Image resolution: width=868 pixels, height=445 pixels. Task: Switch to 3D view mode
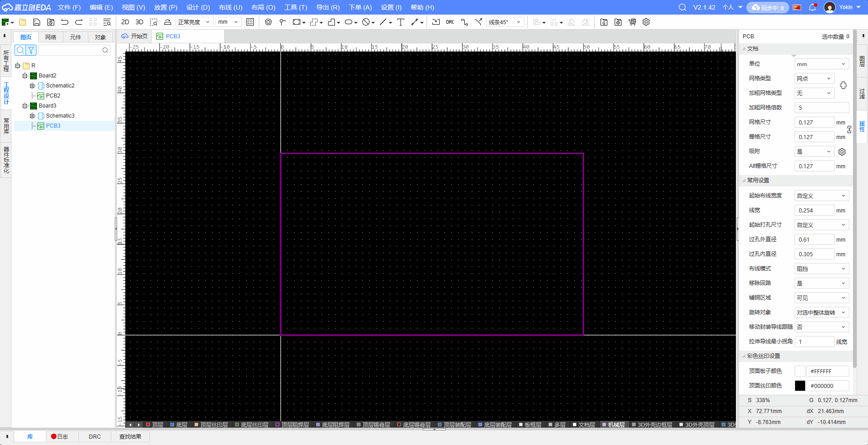click(139, 22)
